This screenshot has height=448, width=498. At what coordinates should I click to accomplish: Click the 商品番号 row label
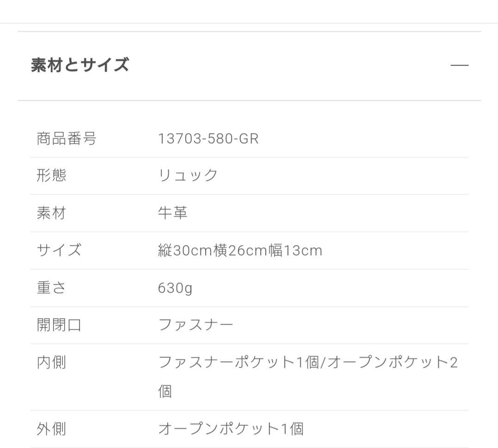pyautogui.click(x=67, y=139)
